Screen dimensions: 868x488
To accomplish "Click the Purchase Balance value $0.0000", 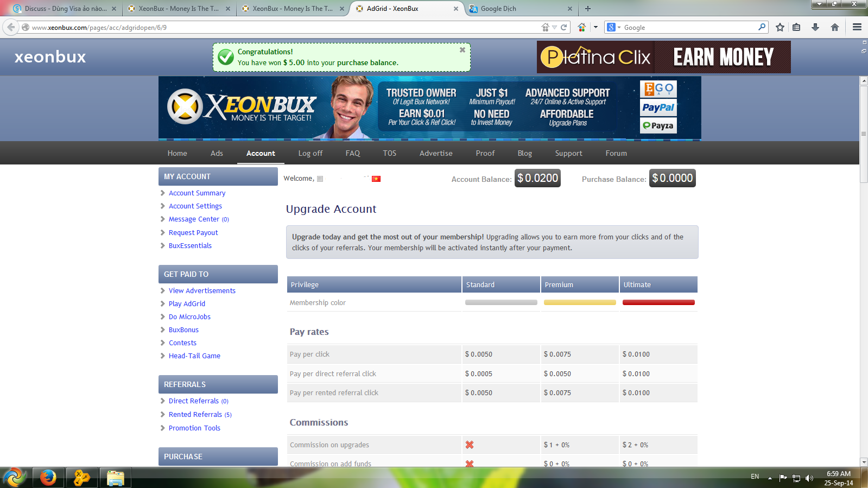I will [x=673, y=178].
